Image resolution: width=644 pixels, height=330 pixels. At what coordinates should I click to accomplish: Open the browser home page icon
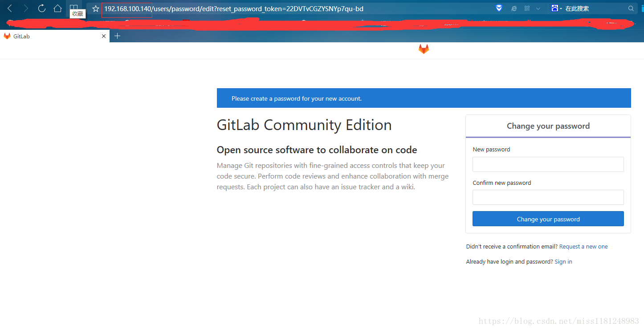[x=57, y=8]
